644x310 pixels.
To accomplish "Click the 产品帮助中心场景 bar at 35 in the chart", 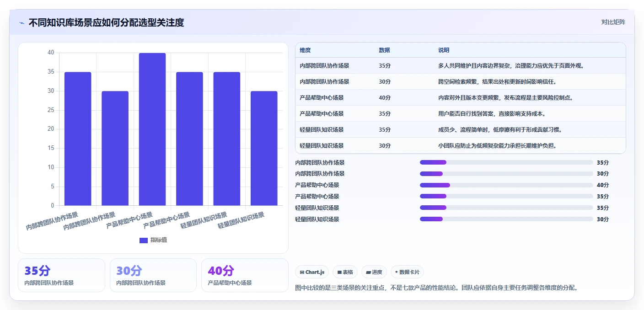I will coord(189,139).
